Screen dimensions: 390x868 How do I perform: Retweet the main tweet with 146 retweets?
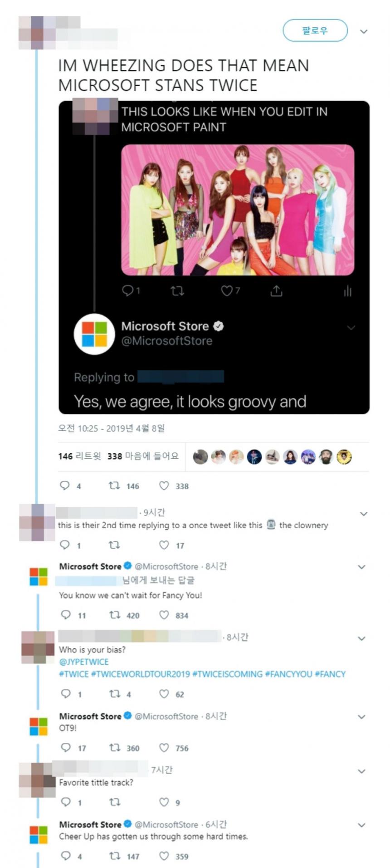[x=114, y=486]
